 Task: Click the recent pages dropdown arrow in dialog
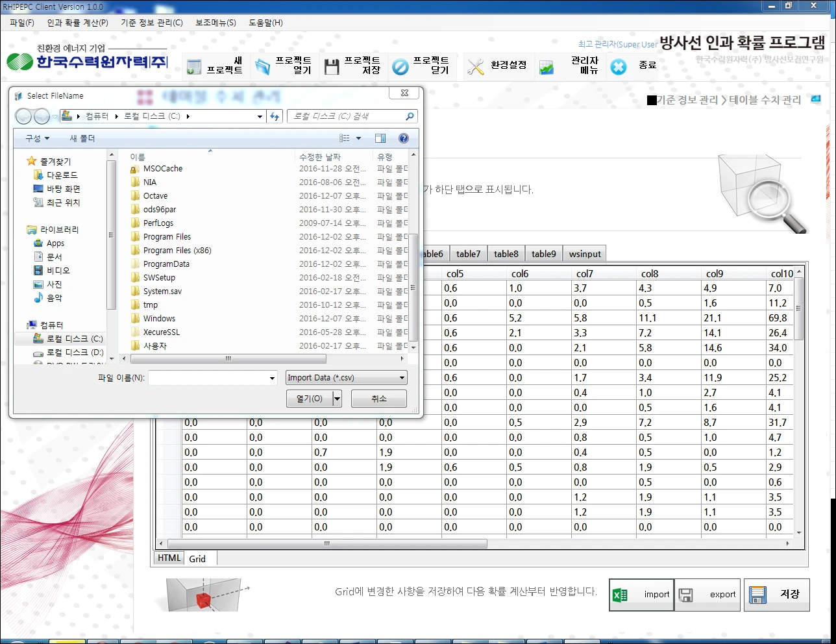tap(55, 117)
